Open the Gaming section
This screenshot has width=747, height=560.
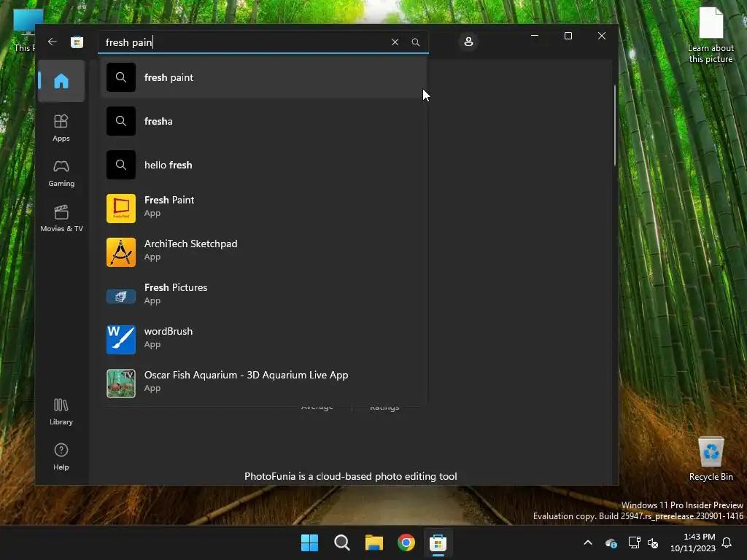point(61,174)
